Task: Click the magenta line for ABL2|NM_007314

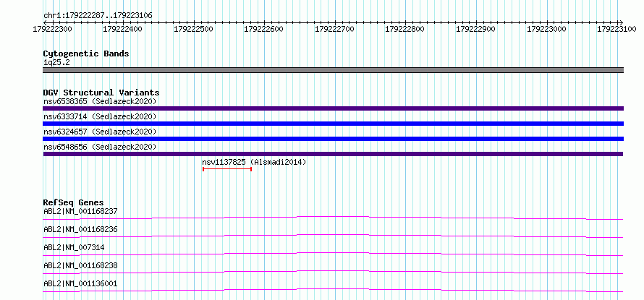Action: [x=333, y=254]
